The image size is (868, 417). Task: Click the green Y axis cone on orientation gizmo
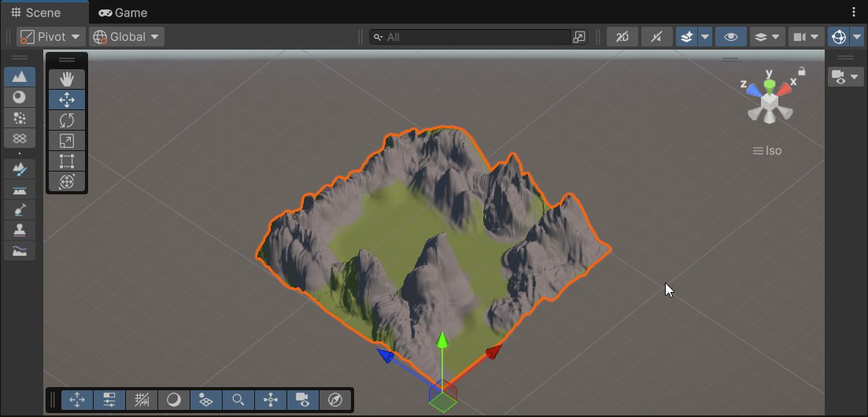pos(770,84)
